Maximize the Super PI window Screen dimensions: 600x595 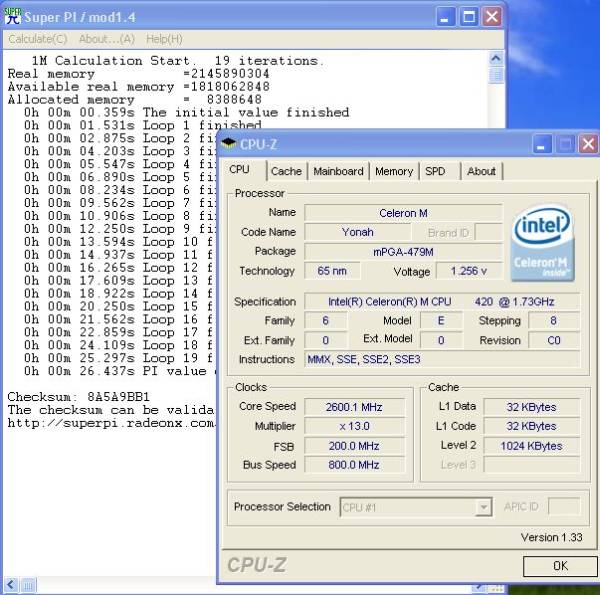point(469,17)
